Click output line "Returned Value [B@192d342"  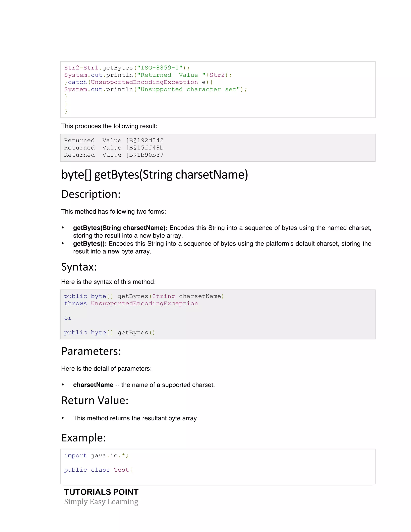(114, 141)
